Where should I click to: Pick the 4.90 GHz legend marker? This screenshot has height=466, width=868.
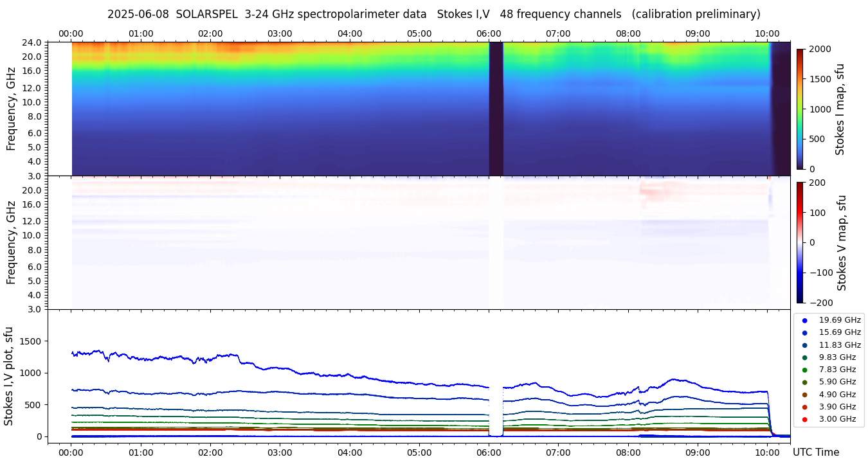[804, 395]
